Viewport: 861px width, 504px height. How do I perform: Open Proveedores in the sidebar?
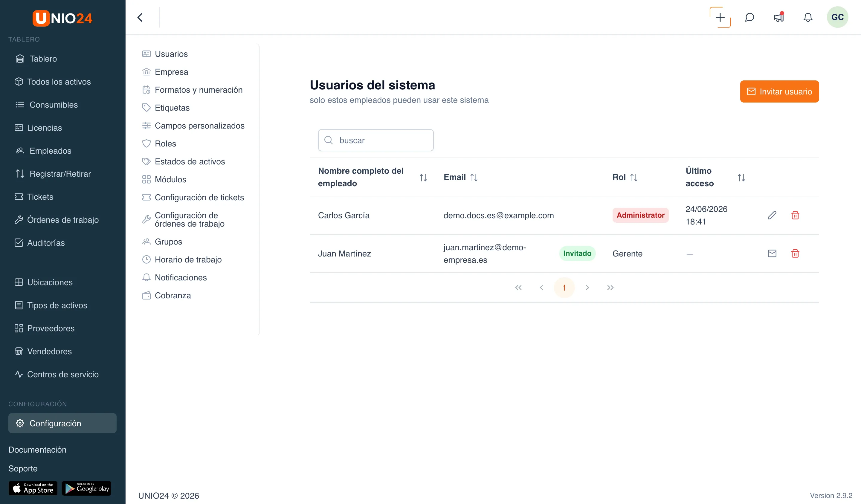62,328
